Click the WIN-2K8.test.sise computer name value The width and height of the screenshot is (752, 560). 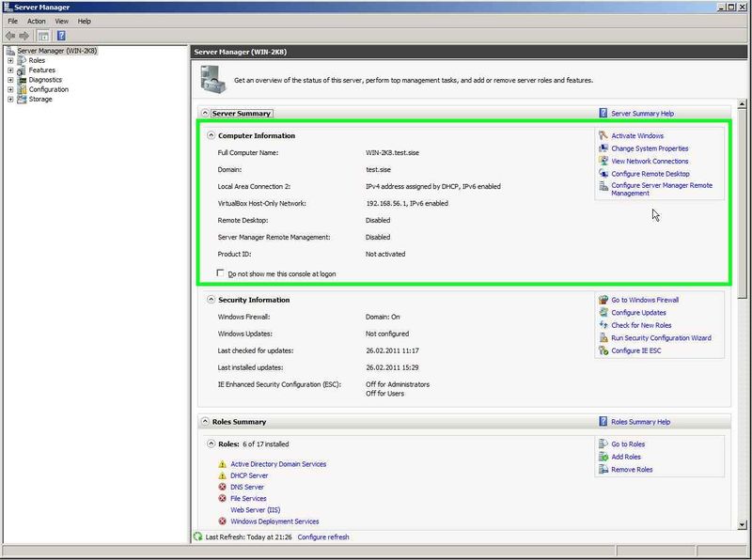[x=392, y=152]
